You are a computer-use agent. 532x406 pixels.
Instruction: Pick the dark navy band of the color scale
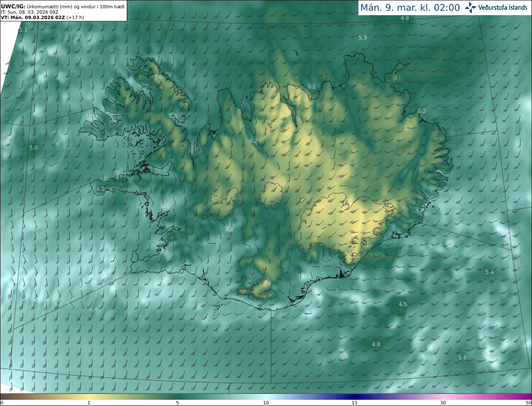click(355, 396)
